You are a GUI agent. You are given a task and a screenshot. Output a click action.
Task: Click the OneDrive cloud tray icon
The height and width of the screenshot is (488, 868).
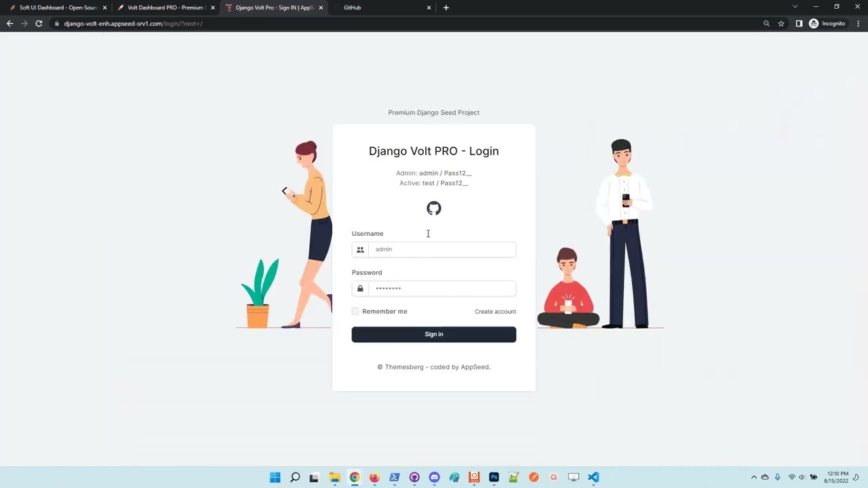click(765, 477)
